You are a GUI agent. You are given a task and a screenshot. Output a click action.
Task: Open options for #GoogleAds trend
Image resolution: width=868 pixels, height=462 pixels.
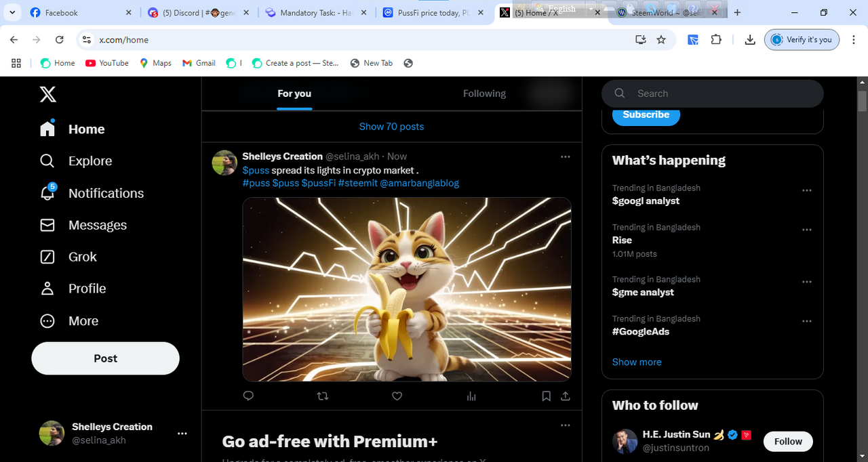[x=806, y=321]
